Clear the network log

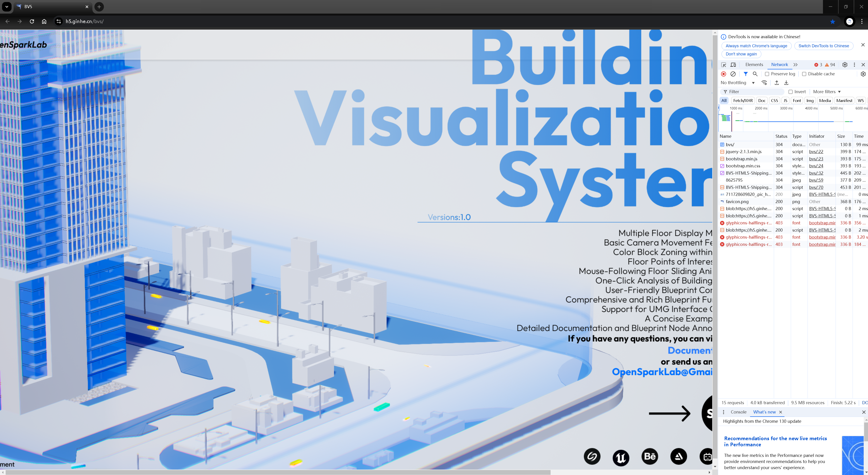(x=733, y=74)
